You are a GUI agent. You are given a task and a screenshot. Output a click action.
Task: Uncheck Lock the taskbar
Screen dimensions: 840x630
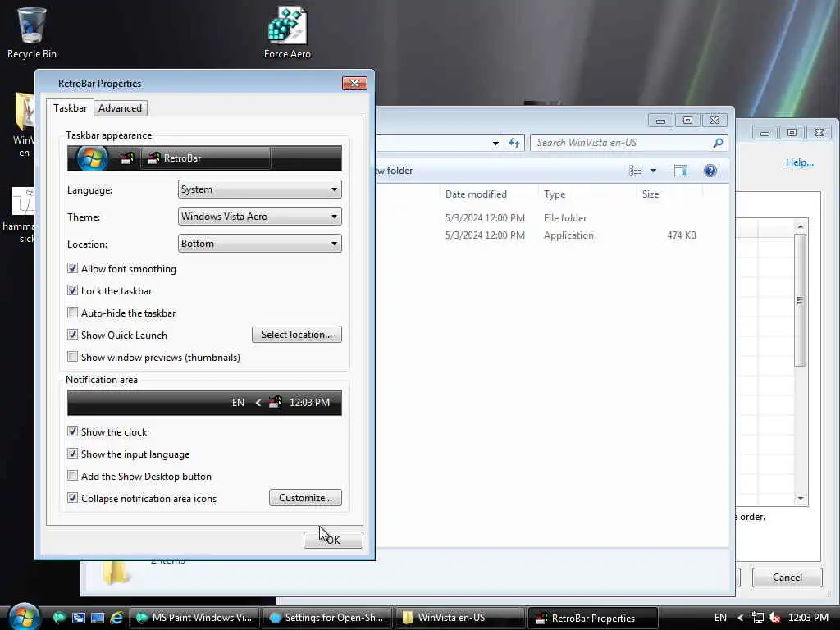(72, 290)
